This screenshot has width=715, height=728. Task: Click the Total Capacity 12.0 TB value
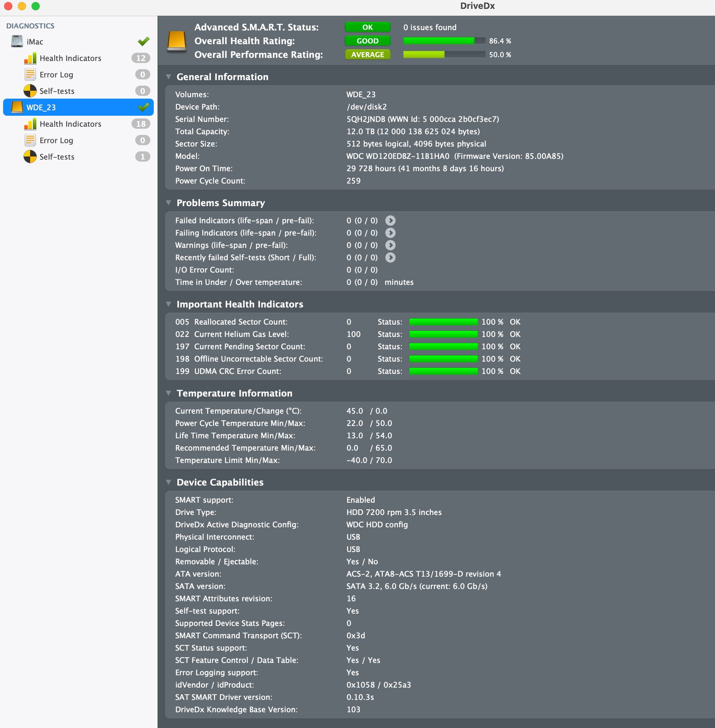point(413,131)
